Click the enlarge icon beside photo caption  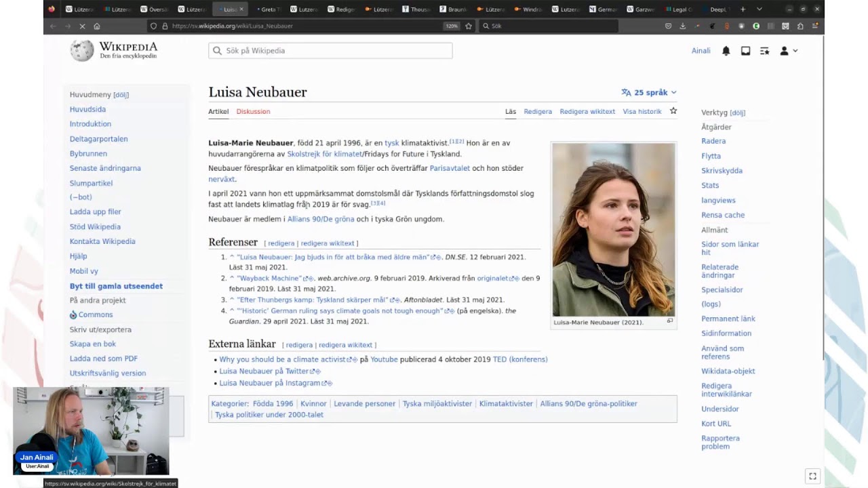(670, 321)
